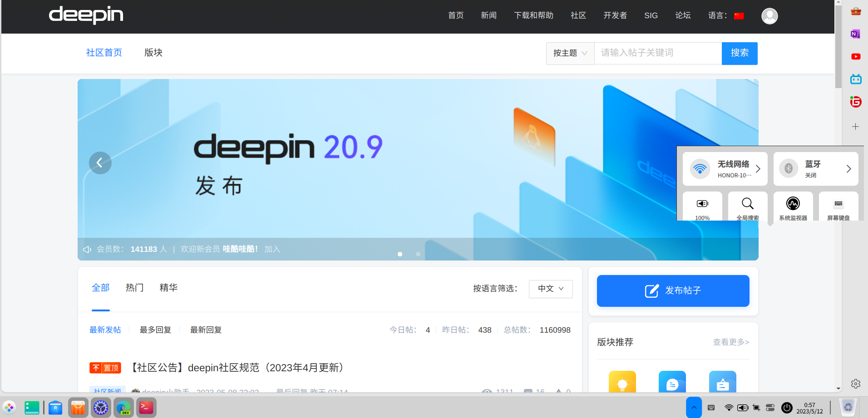Viewport: 868px width, 418px height.
Task: Open the red Terminal dock icon
Action: (146, 408)
